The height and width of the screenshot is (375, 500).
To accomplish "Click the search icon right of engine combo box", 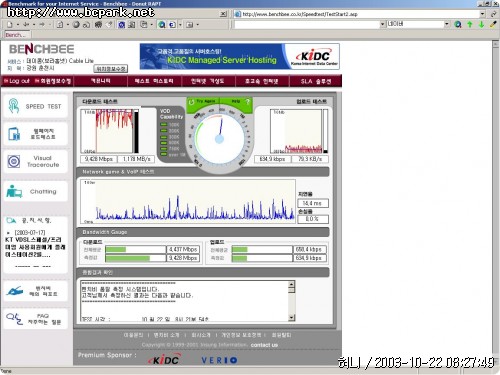I will pyautogui.click(x=458, y=24).
